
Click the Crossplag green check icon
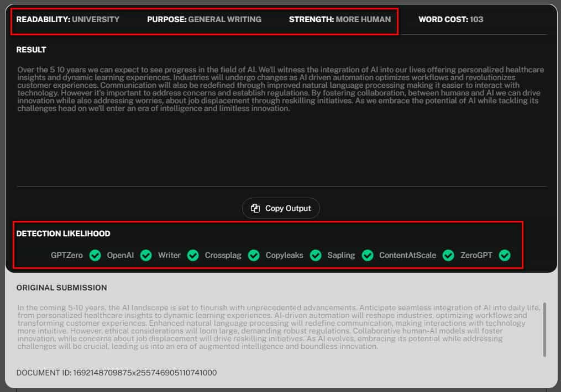tap(254, 255)
